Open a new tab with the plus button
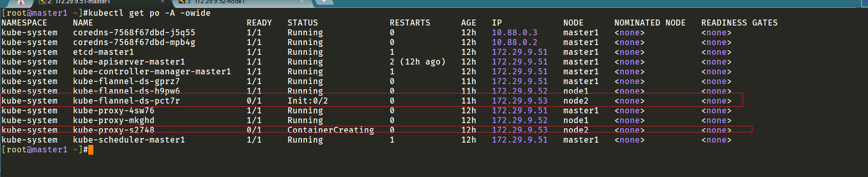The image size is (868, 177). [324, 2]
